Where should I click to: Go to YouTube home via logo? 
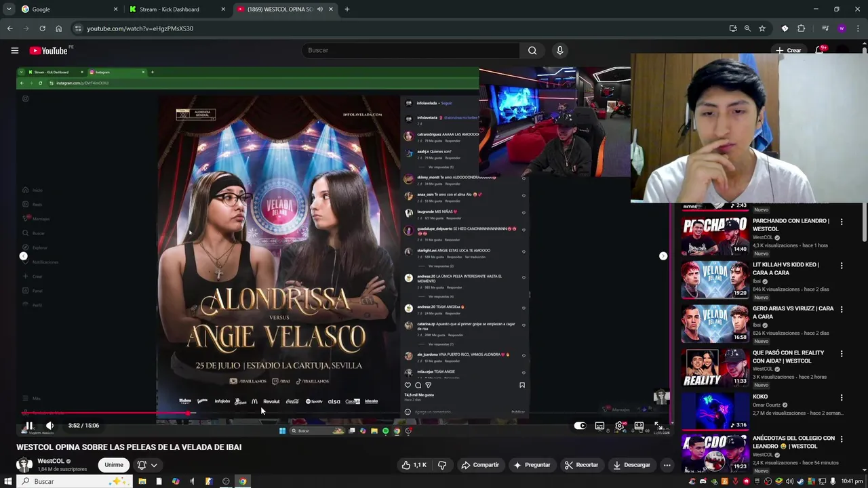coord(49,50)
